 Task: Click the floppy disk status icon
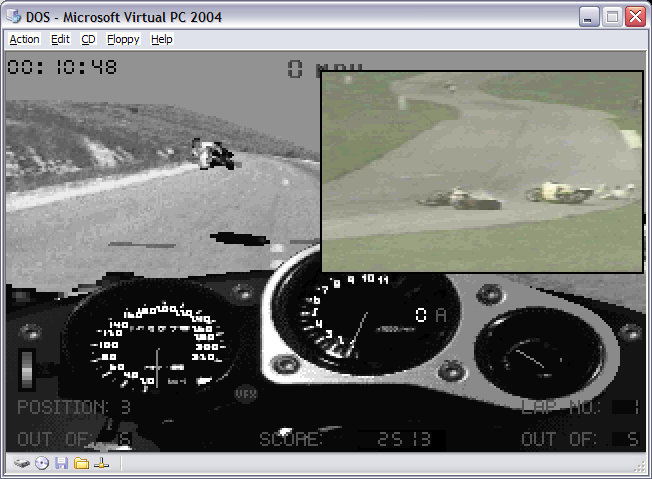coord(62,463)
